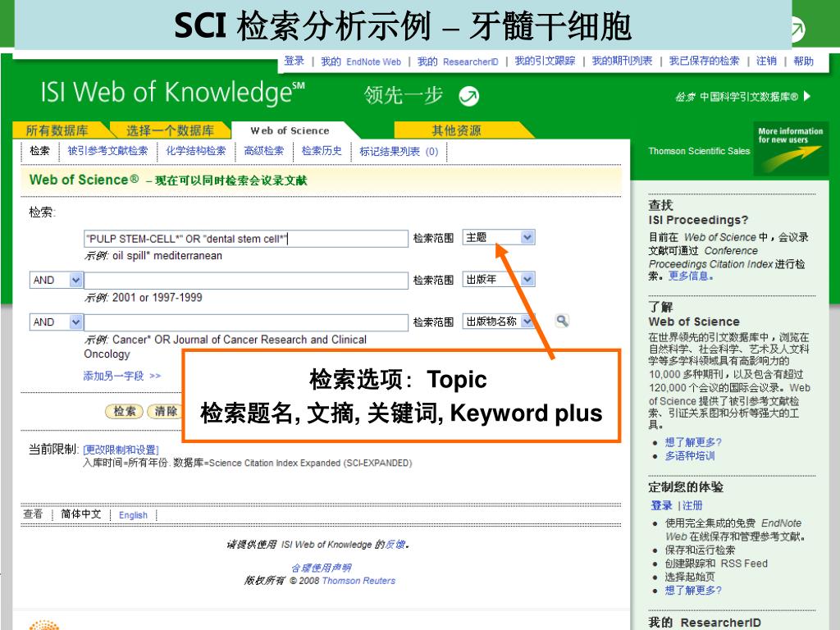Click 想了解更多? under Web of Science

coord(693,442)
